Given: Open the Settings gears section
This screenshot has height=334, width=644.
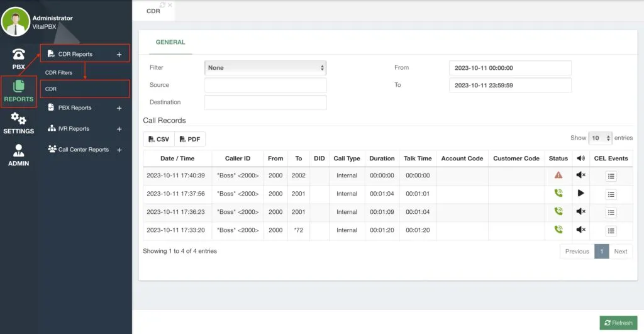Looking at the screenshot, I should point(18,123).
